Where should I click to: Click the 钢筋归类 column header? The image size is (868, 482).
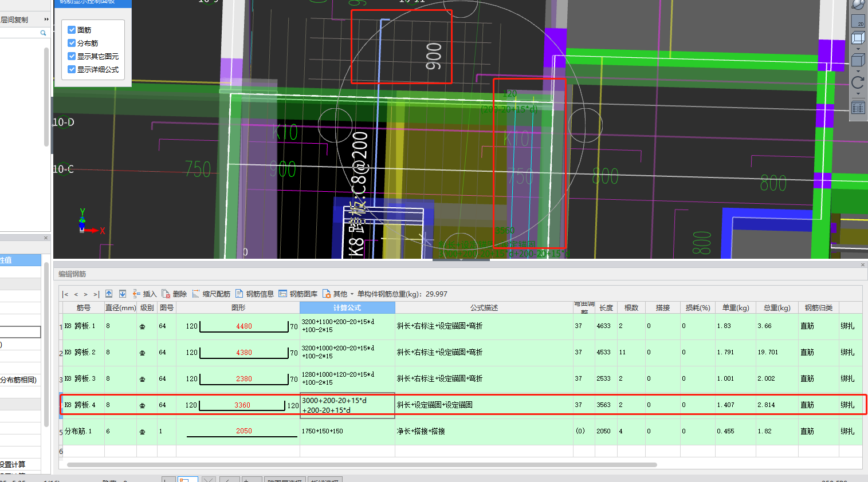[x=819, y=307]
